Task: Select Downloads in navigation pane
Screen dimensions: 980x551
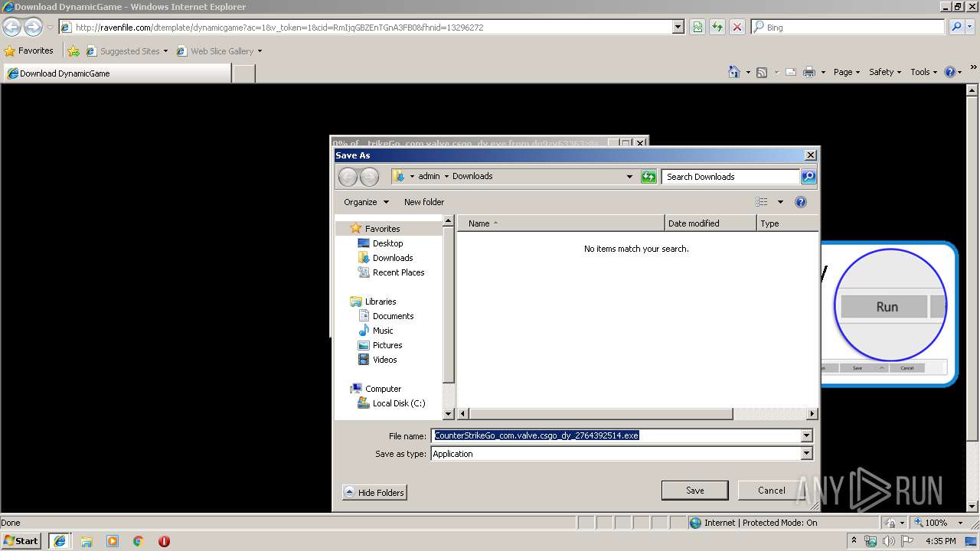Action: click(385, 258)
